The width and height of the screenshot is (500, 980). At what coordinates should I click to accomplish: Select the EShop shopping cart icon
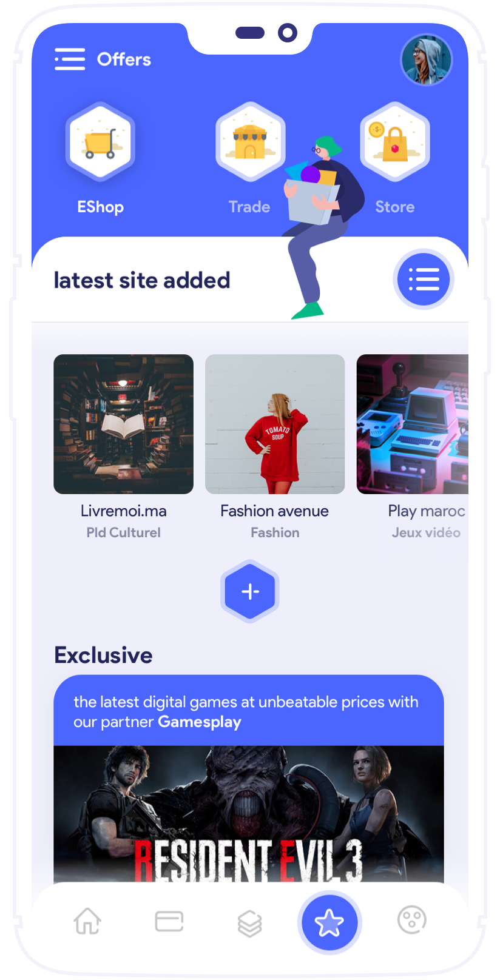100,142
